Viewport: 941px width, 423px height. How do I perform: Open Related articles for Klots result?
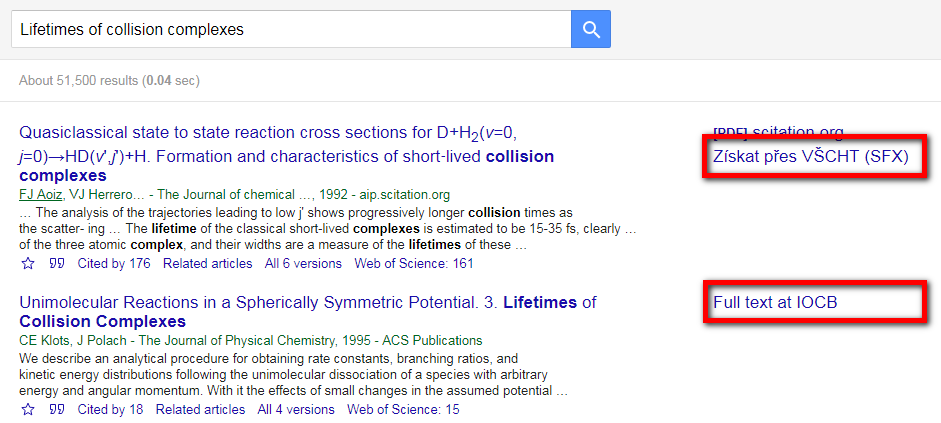point(200,410)
